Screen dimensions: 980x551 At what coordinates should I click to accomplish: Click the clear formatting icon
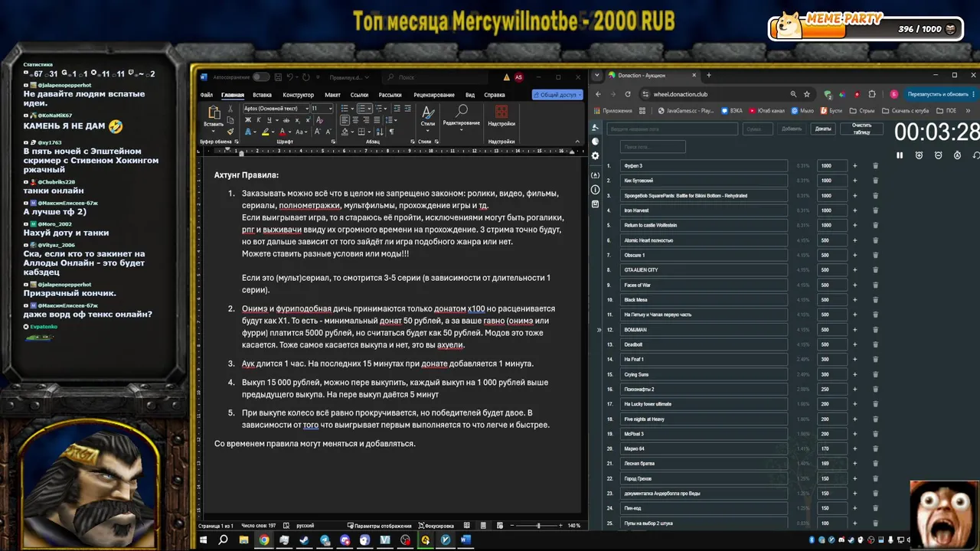click(319, 120)
